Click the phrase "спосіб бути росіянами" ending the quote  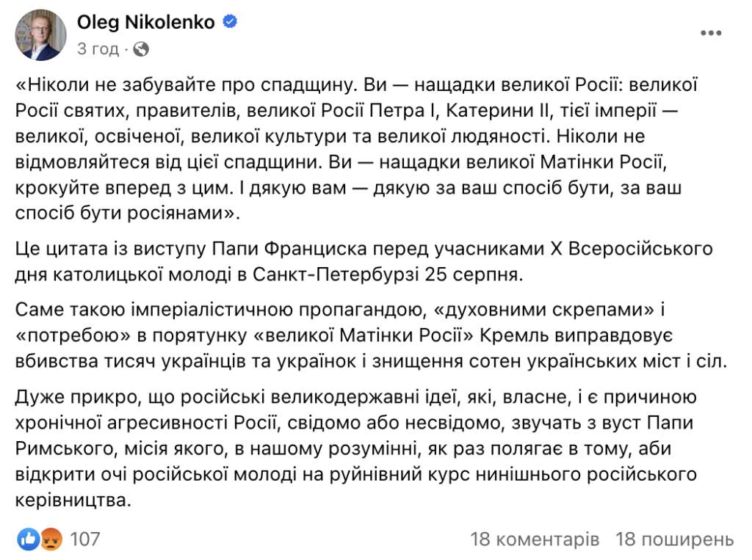[127, 213]
